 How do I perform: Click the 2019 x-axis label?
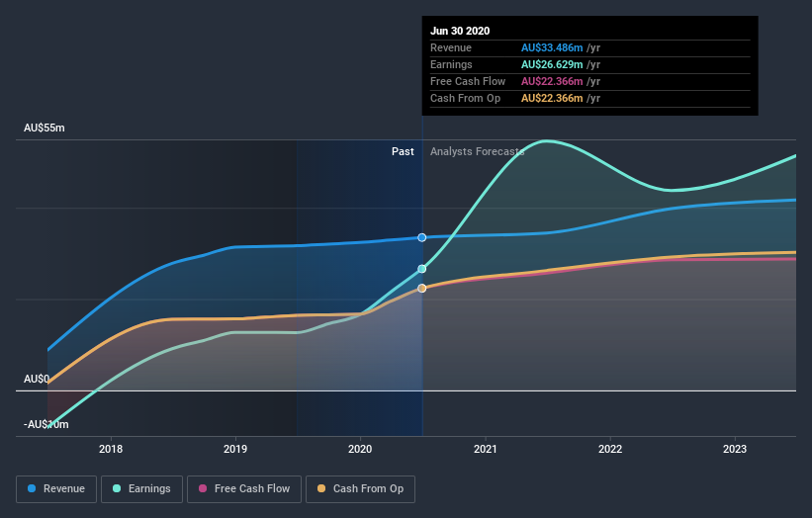[235, 449]
